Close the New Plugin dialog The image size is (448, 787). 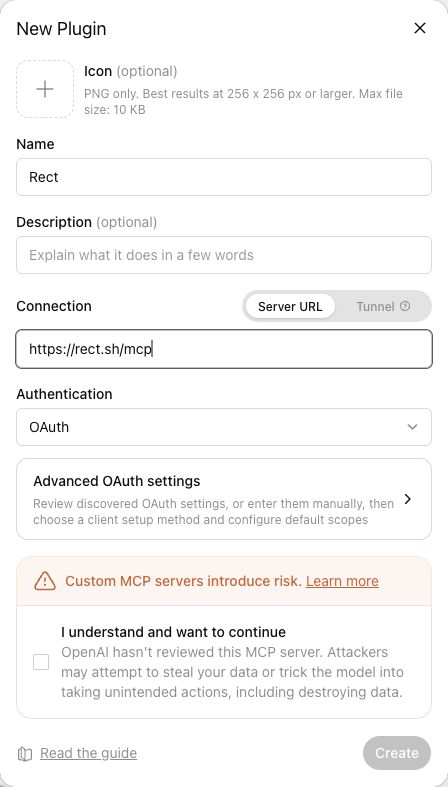[419, 28]
